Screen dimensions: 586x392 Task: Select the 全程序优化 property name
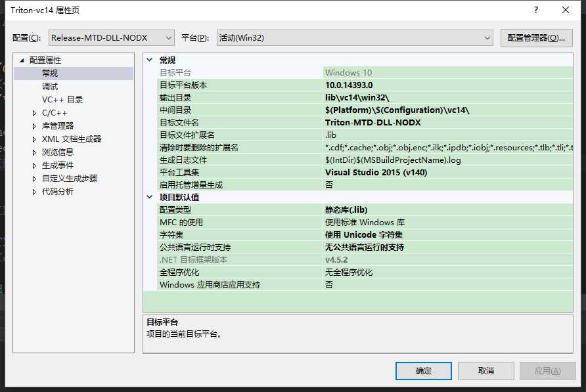(179, 272)
